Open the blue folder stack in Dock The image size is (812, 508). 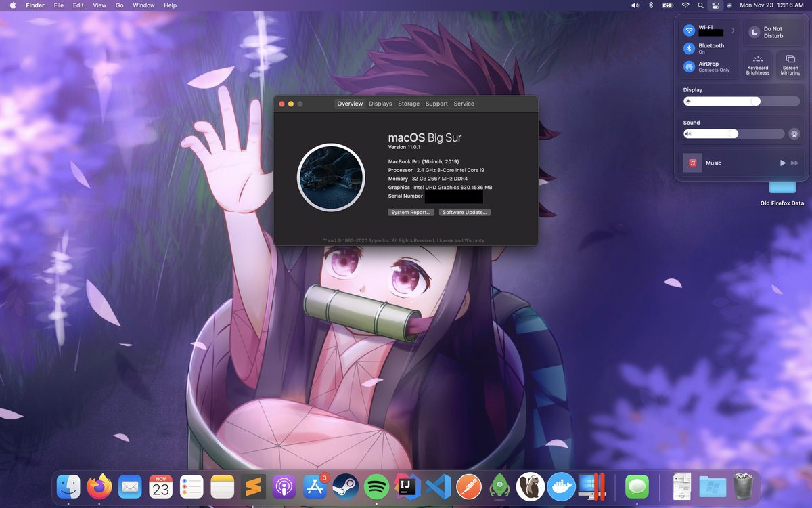pyautogui.click(x=713, y=486)
